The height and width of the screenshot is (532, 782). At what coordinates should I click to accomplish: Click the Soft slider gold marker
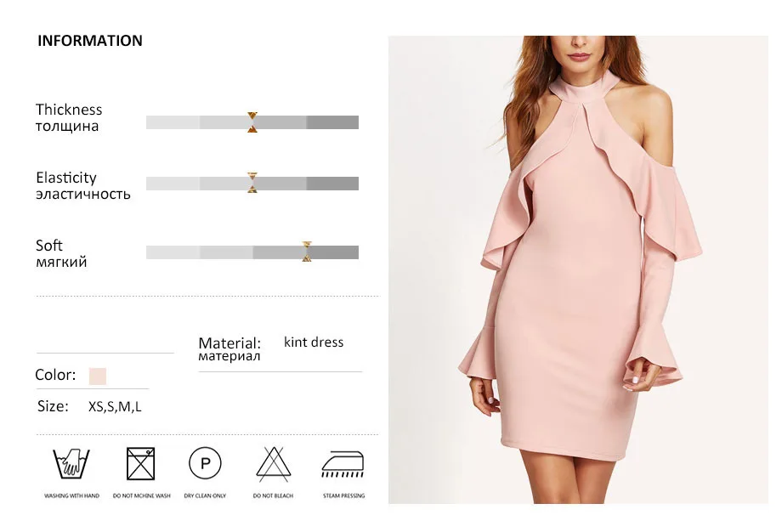click(307, 252)
